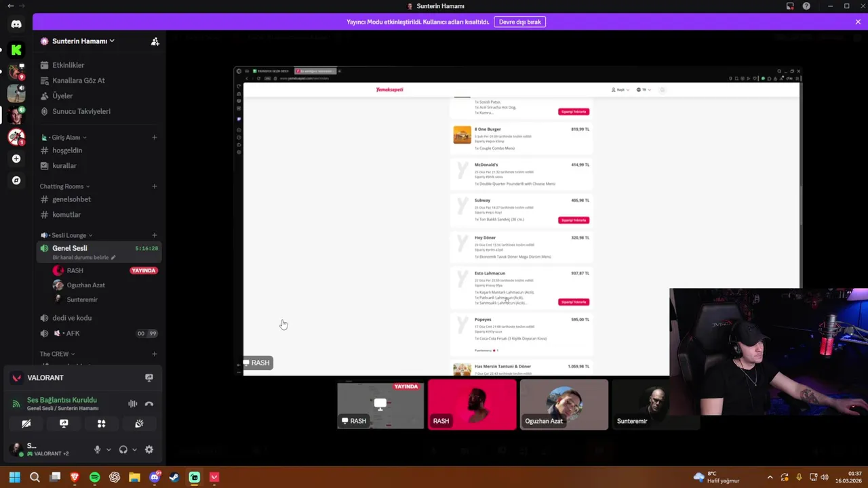Viewport: 868px width, 488px height.
Task: Expand the Sunterin Hamamı server menu
Action: click(x=83, y=41)
